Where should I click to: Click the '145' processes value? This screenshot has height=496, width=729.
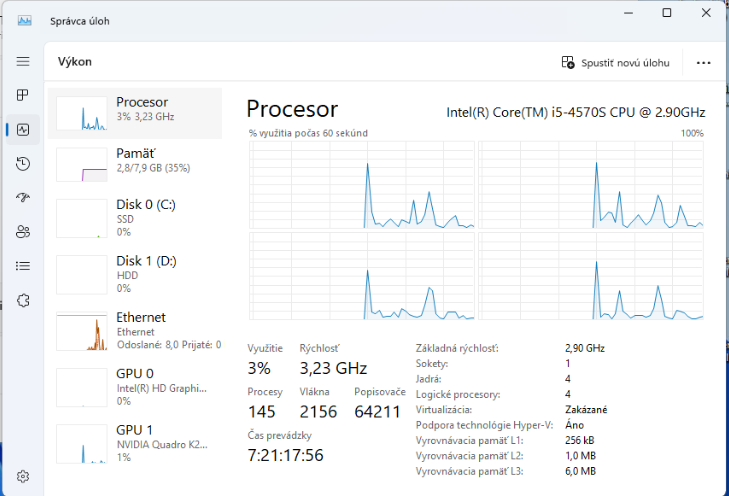point(261,411)
